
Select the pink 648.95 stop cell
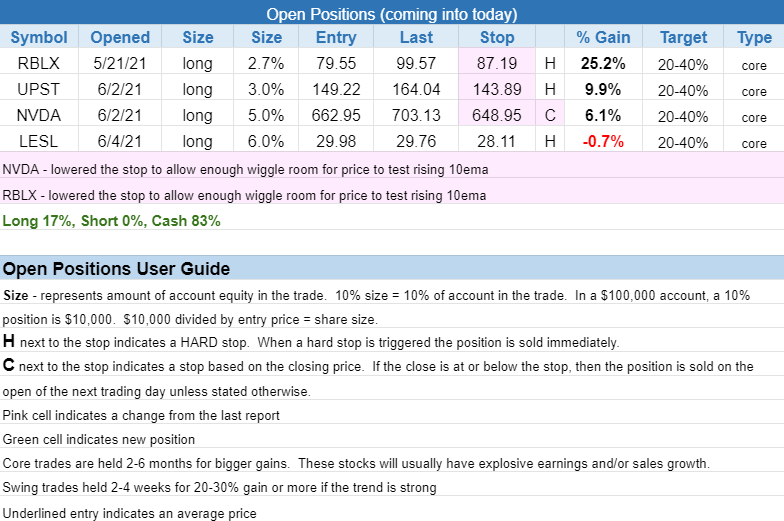tap(497, 116)
